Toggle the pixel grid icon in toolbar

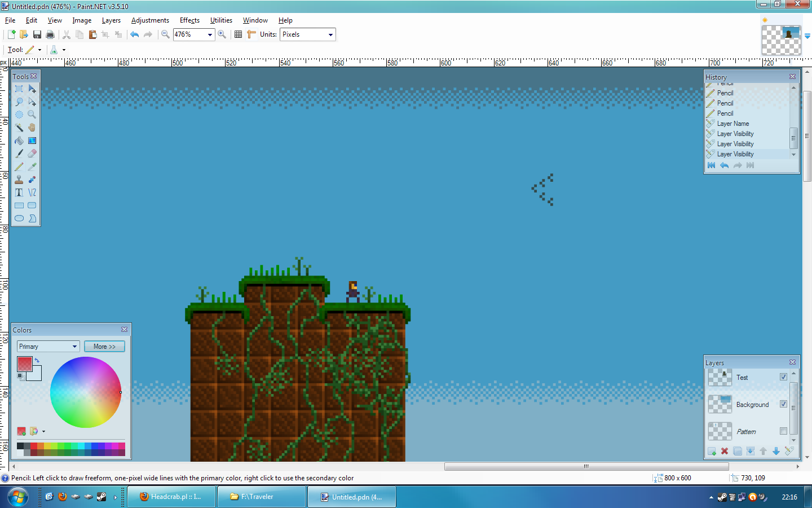tap(238, 34)
